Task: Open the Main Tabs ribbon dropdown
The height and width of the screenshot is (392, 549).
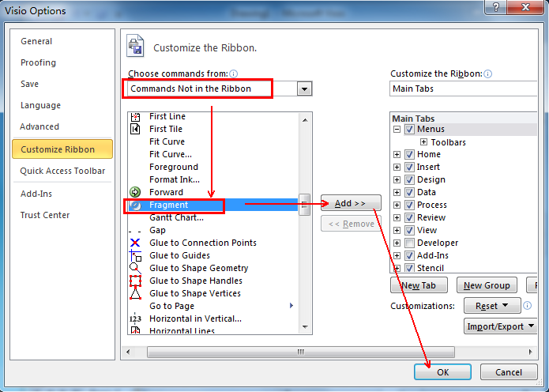Action: click(x=463, y=89)
